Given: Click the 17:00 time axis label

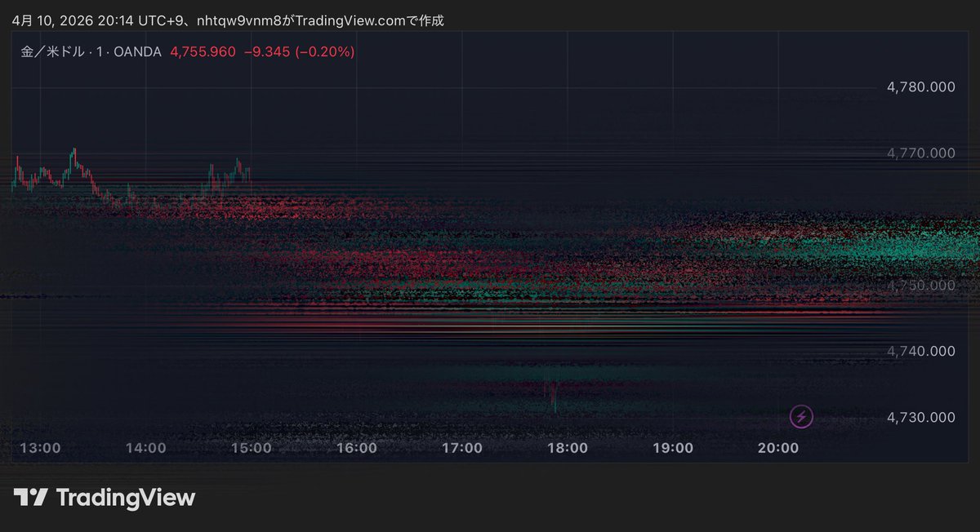Looking at the screenshot, I should click(462, 448).
